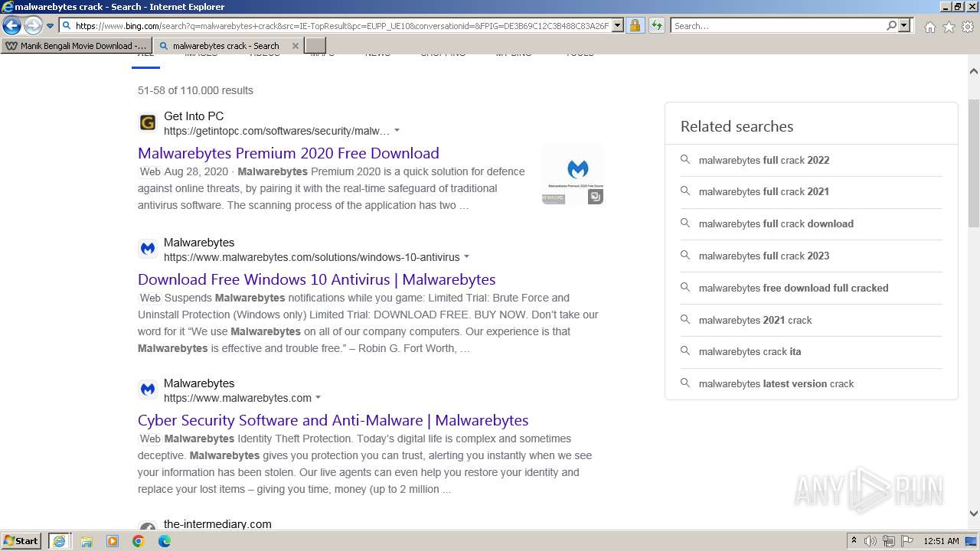Click the the-intermediary.com result site name
The width and height of the screenshot is (980, 551).
click(x=217, y=524)
